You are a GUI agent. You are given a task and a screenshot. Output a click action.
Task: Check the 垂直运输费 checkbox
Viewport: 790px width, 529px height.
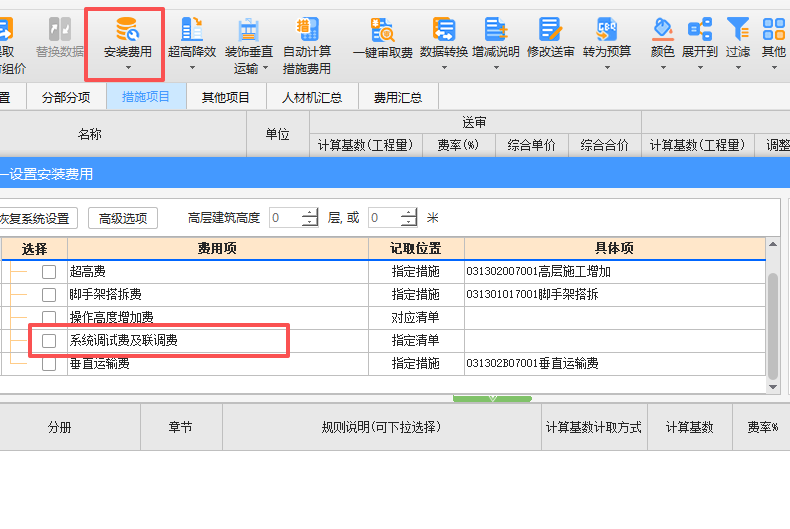[x=49, y=363]
